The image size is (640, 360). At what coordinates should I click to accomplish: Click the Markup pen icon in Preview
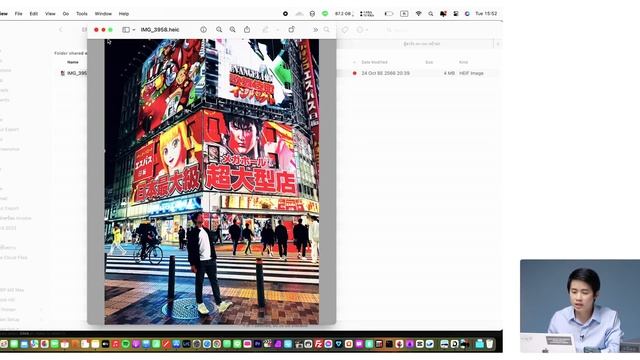266,29
